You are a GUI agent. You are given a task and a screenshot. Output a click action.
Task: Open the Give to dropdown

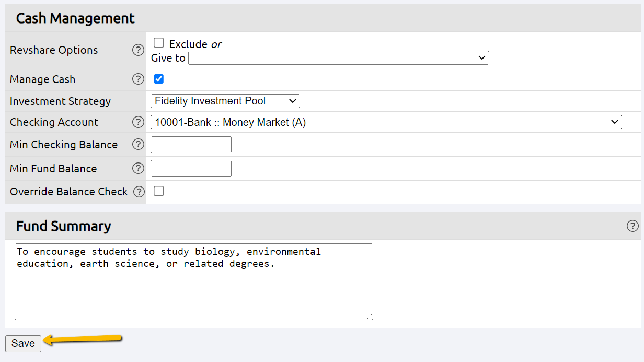(x=339, y=57)
